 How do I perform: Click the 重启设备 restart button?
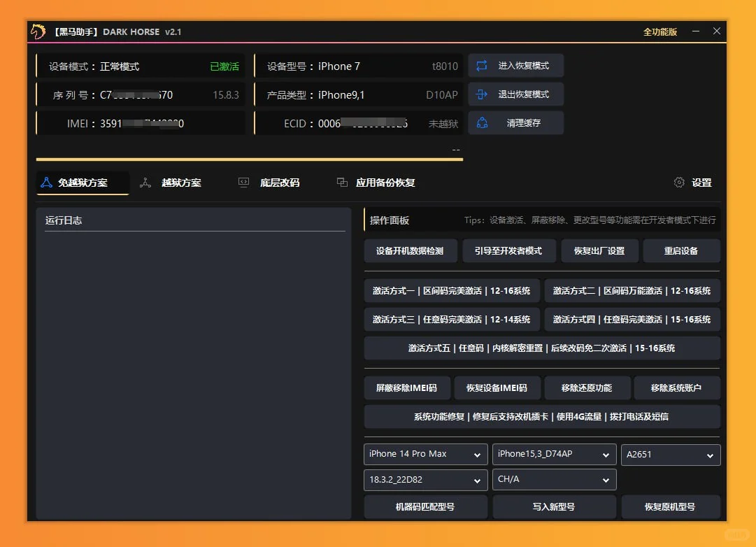click(681, 250)
